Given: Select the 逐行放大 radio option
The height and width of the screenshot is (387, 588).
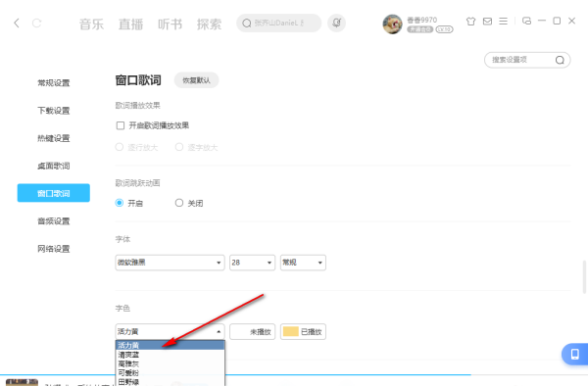Looking at the screenshot, I should click(120, 147).
